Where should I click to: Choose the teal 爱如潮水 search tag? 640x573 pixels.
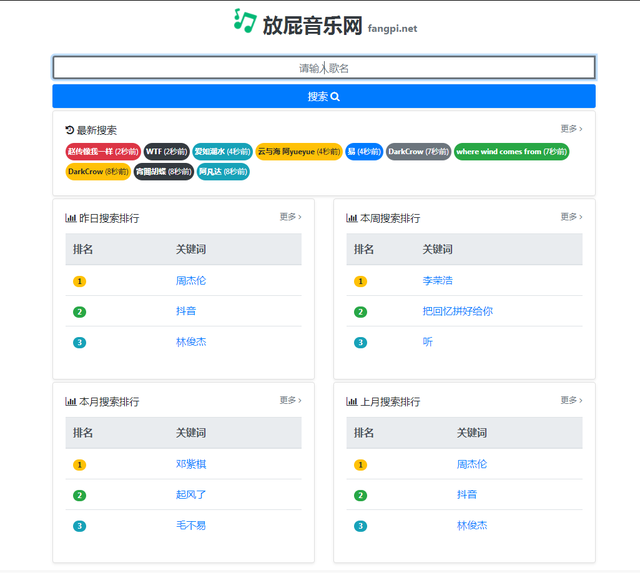[x=222, y=152]
